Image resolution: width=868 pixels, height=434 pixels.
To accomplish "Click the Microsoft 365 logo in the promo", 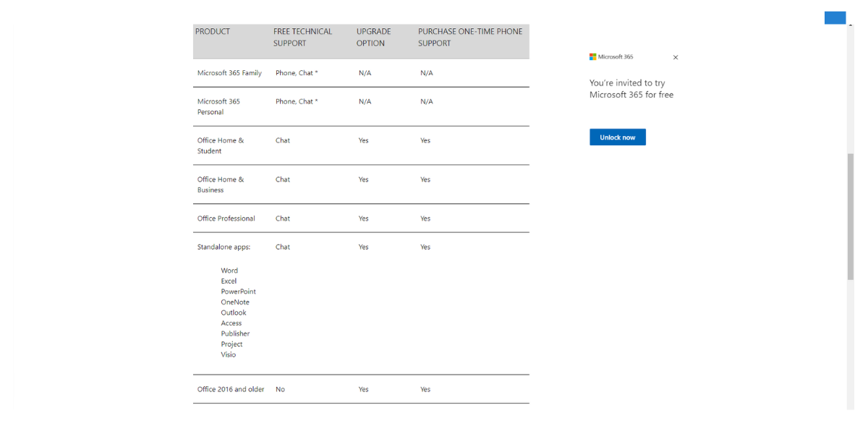I will (611, 56).
